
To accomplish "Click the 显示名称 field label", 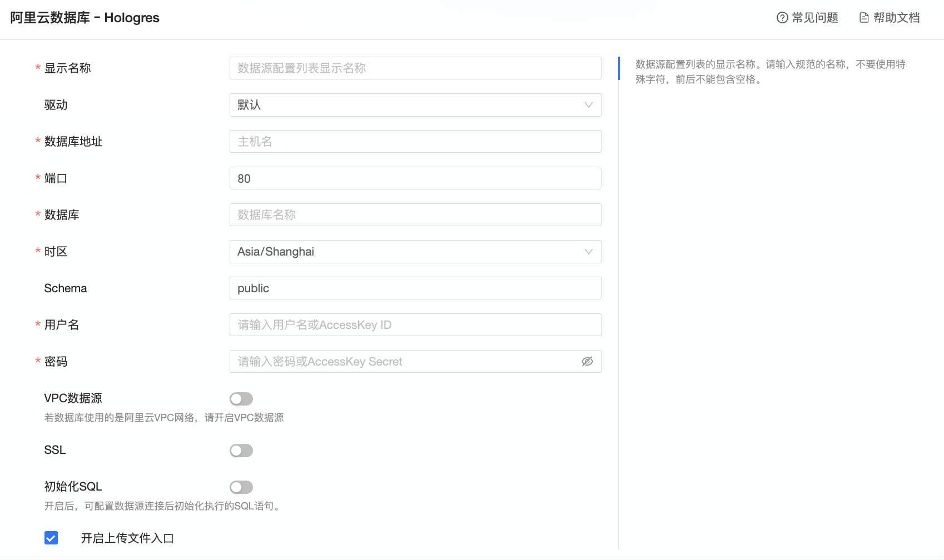I will 68,68.
